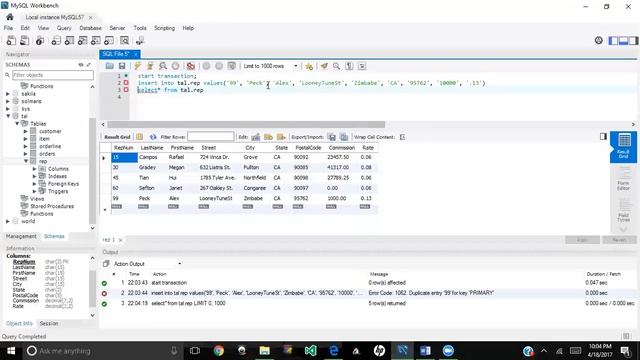Toggle Wrap Cell Content icon

click(x=402, y=137)
